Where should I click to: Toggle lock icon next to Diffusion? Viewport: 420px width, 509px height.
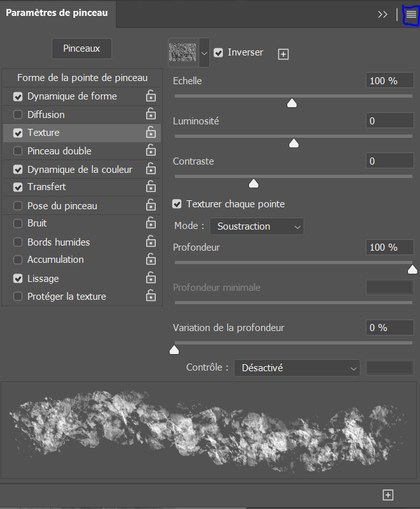pyautogui.click(x=151, y=115)
